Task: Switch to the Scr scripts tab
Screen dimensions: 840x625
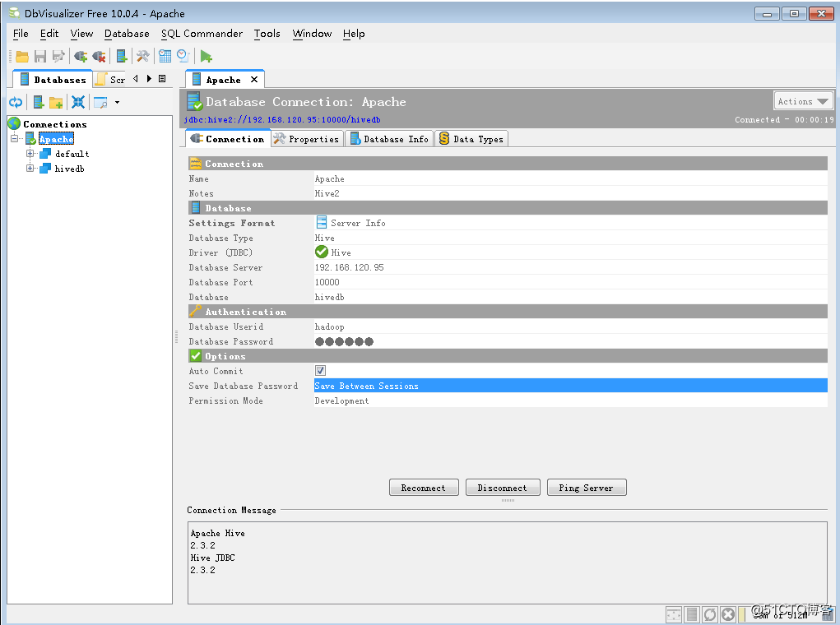Action: [x=109, y=79]
